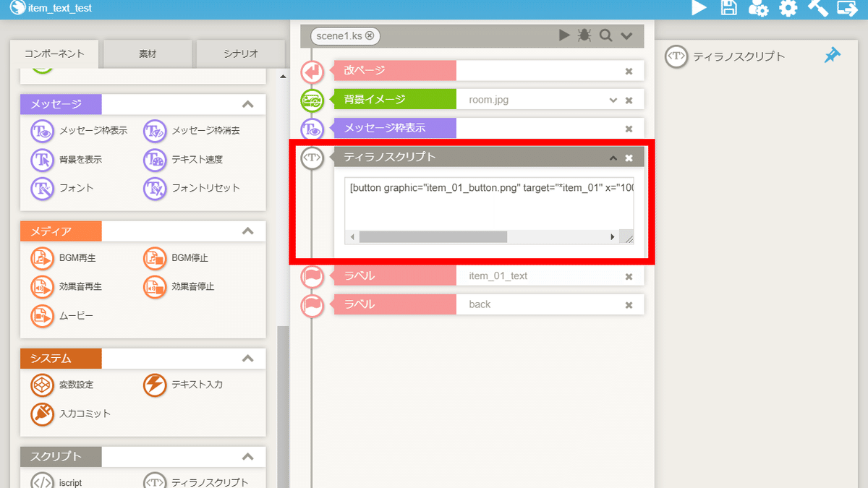868x488 pixels.
Task: Click the debug bug icon
Action: [x=584, y=35]
